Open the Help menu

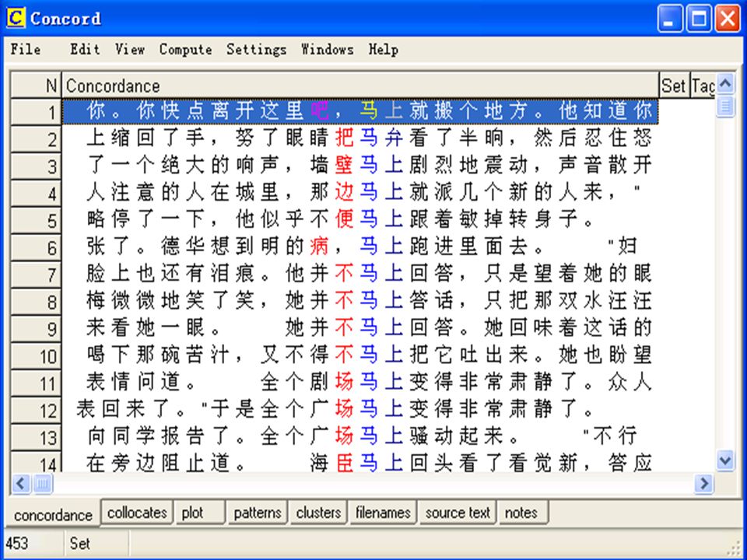click(384, 49)
